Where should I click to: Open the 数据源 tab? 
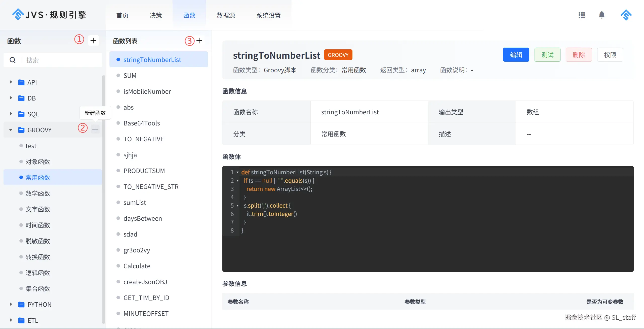point(226,15)
